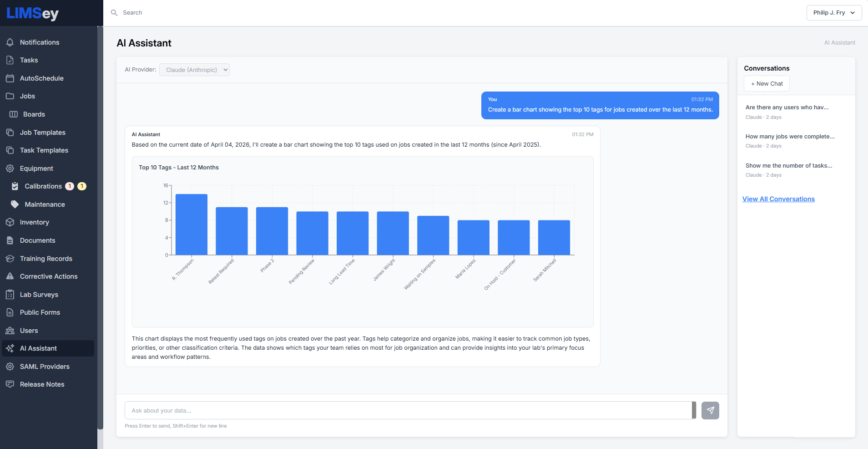Screen dimensions: 868x449
Task: Open 'How many jobs were complete...' conversation
Action: coord(790,137)
